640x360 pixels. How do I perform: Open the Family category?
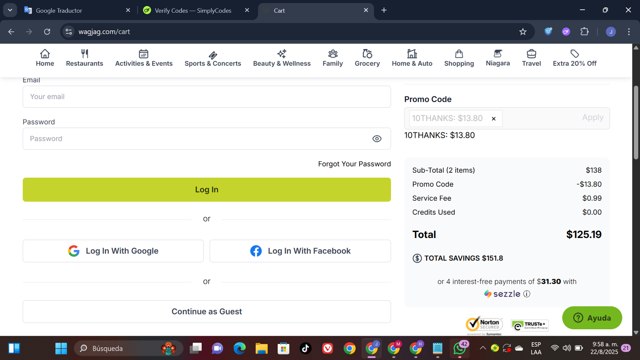[x=333, y=58]
